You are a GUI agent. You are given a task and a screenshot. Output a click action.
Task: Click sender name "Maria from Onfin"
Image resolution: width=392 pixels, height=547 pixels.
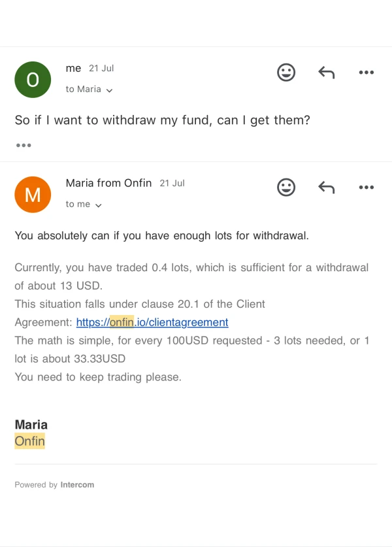click(x=108, y=183)
